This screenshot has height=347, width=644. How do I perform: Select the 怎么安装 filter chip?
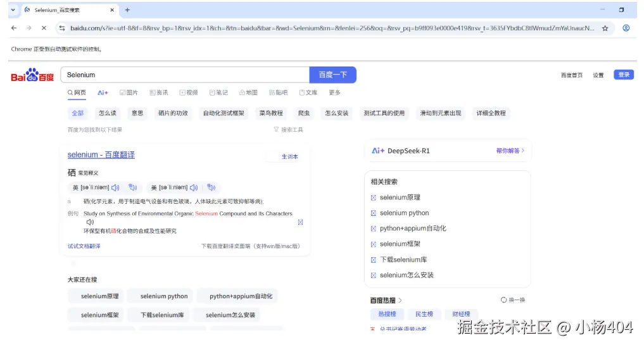[x=337, y=113]
